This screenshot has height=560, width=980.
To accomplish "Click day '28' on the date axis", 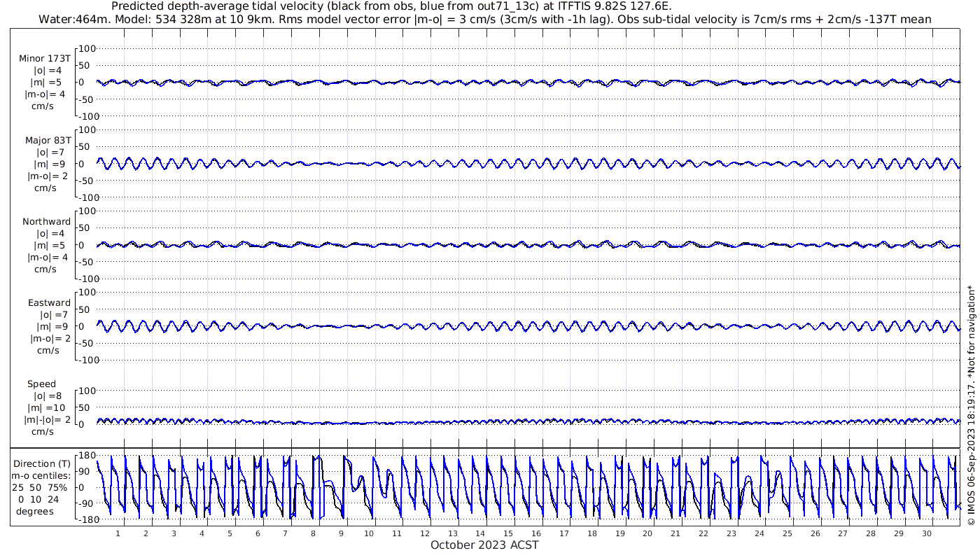I will [x=871, y=533].
